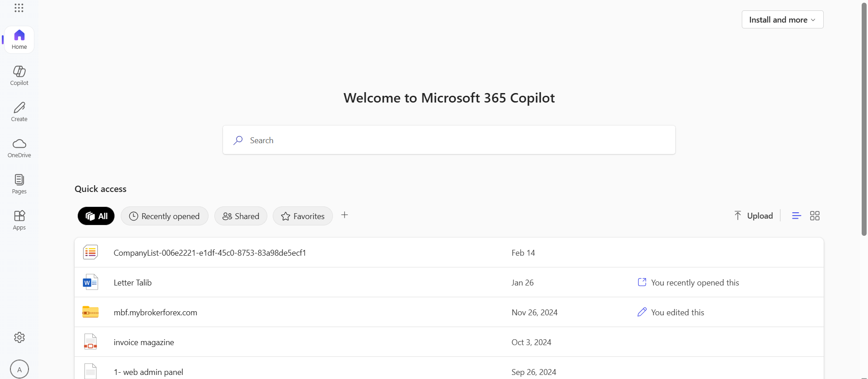Switch to grid view
The height and width of the screenshot is (379, 868).
pyautogui.click(x=815, y=215)
